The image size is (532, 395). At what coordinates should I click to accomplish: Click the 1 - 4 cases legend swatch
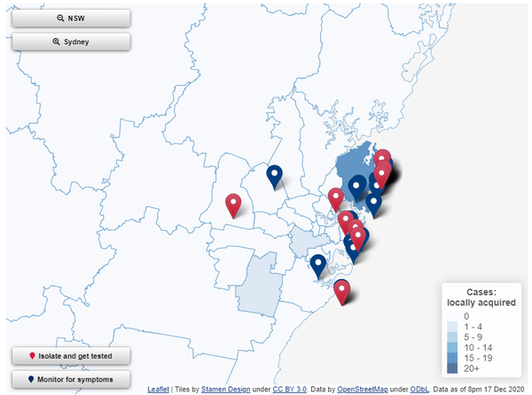[452, 327]
